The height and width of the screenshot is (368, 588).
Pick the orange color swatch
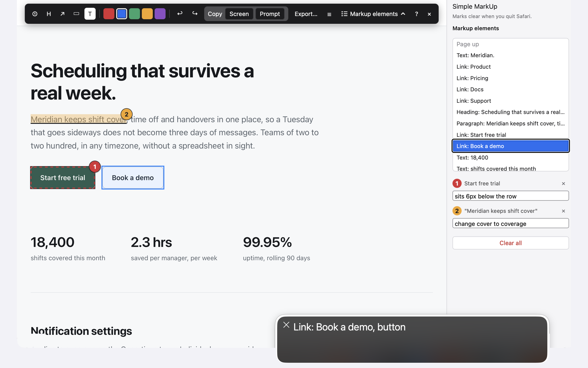(147, 14)
